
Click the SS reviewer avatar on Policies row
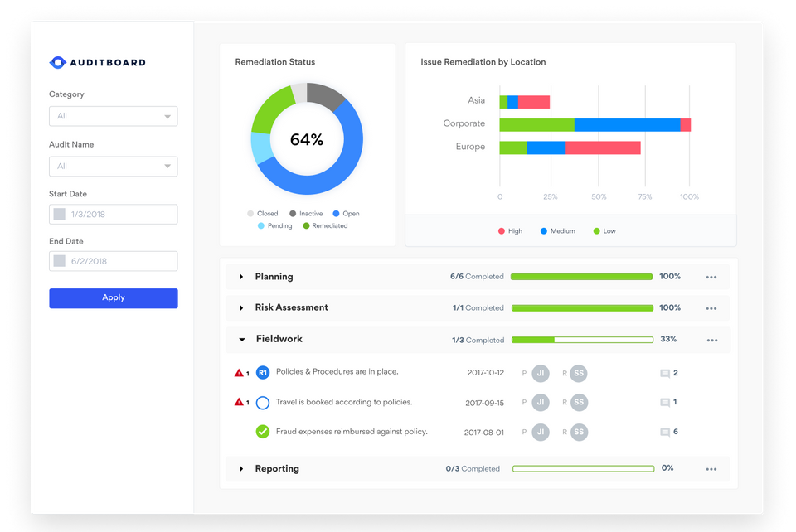coord(578,373)
